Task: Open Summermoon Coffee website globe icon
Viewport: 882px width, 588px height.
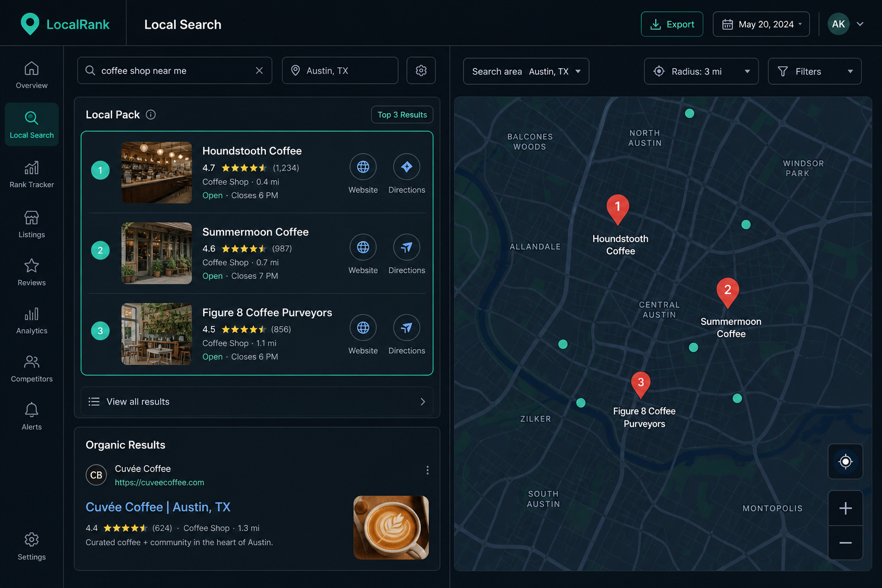Action: [x=363, y=247]
